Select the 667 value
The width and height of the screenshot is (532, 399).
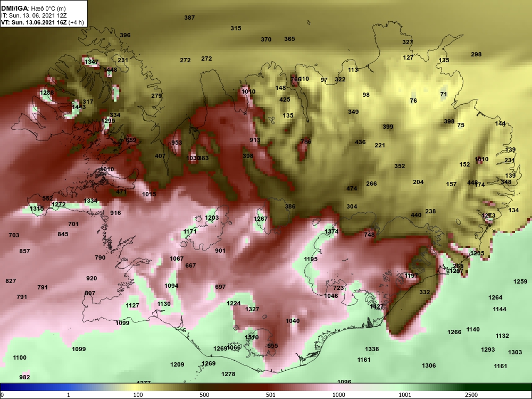pyautogui.click(x=190, y=265)
